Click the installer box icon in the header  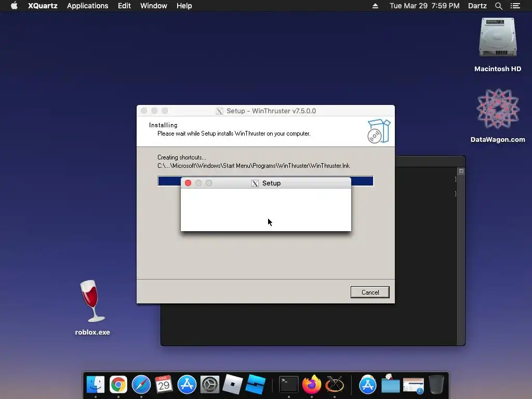[x=379, y=131]
